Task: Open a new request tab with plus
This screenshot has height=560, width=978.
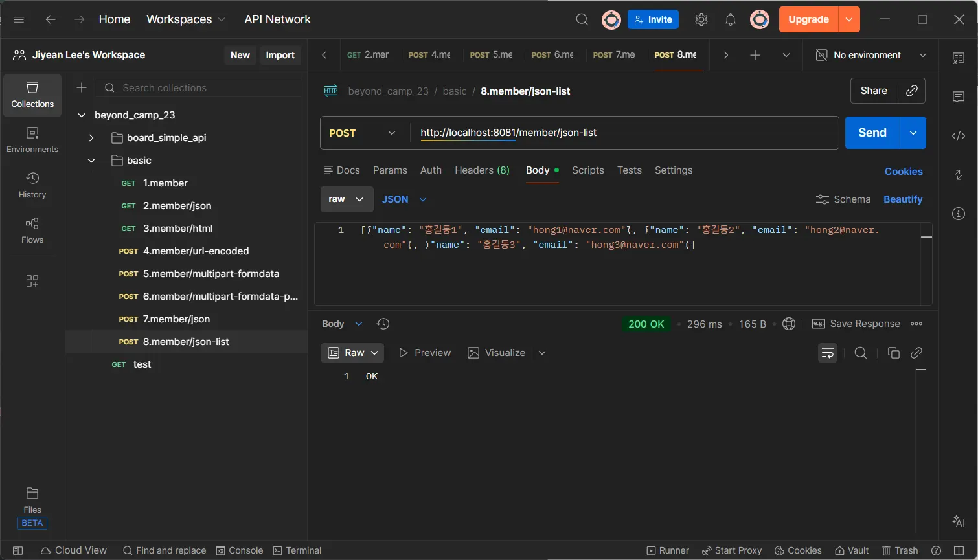Action: 755,55
